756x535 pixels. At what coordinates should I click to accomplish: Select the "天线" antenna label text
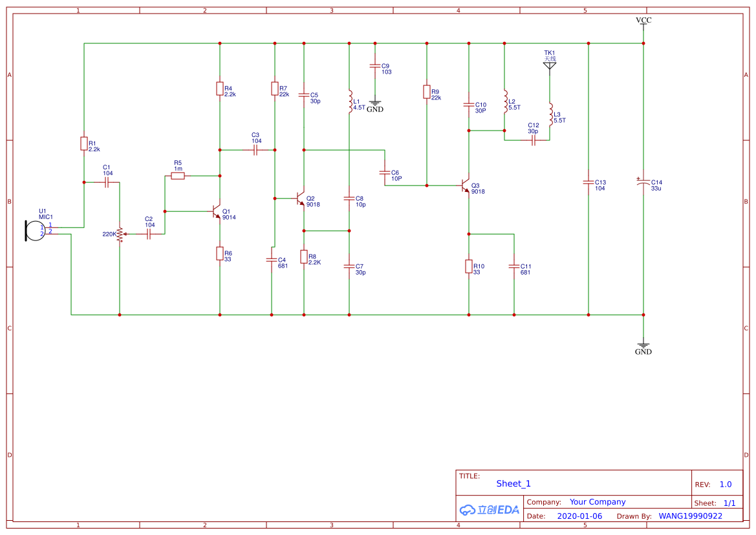click(x=550, y=59)
